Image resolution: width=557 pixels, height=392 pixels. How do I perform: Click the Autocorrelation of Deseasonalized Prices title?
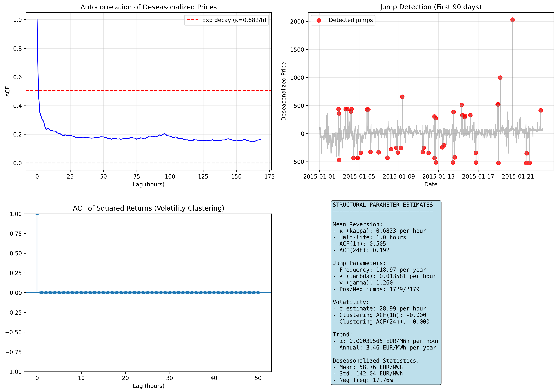click(x=148, y=7)
